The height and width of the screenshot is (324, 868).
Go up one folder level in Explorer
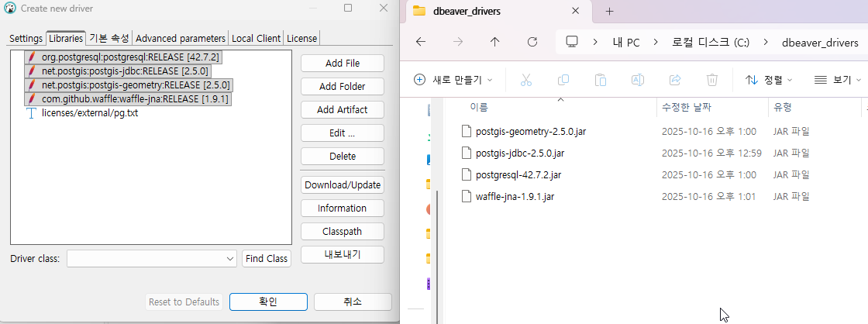495,42
